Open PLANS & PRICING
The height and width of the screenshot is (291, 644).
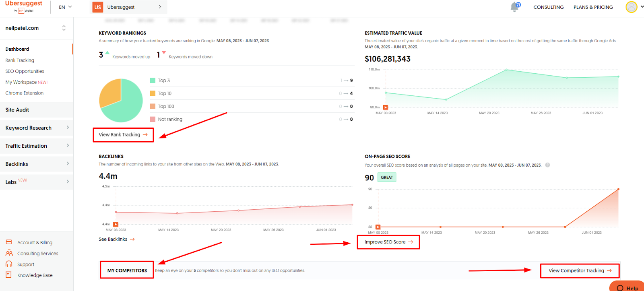point(593,7)
